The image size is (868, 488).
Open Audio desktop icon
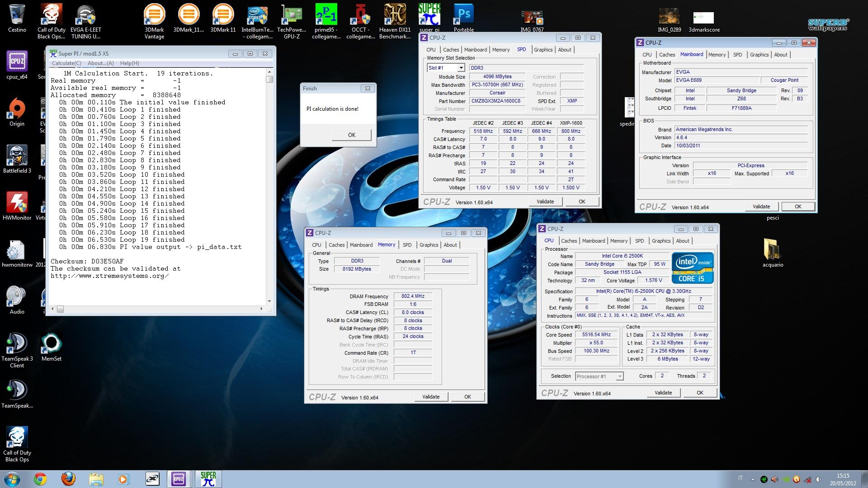tap(17, 300)
